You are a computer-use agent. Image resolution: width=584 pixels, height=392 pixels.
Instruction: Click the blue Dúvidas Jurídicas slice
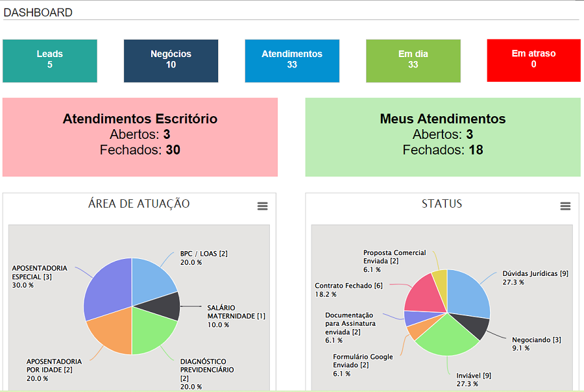point(467,293)
